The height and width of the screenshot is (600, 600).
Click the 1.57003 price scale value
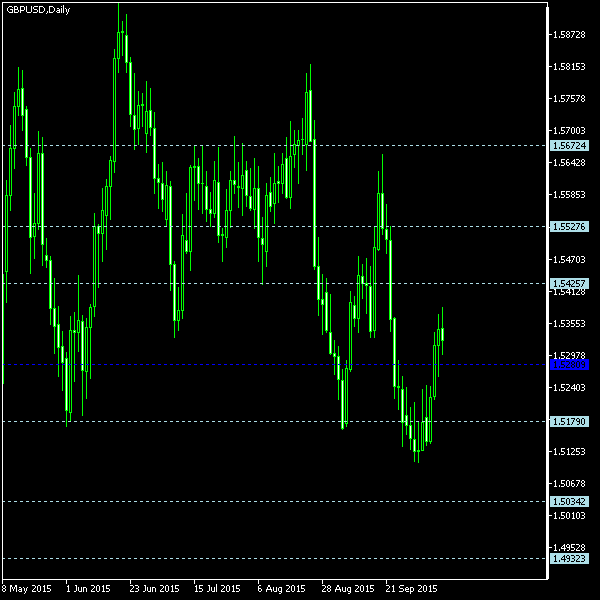click(569, 131)
